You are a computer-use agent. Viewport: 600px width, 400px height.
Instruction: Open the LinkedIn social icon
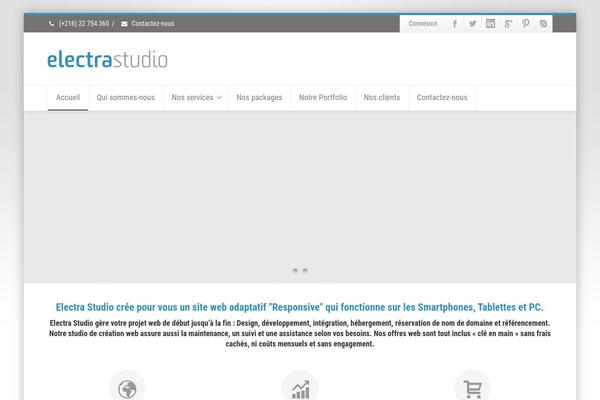pos(490,23)
